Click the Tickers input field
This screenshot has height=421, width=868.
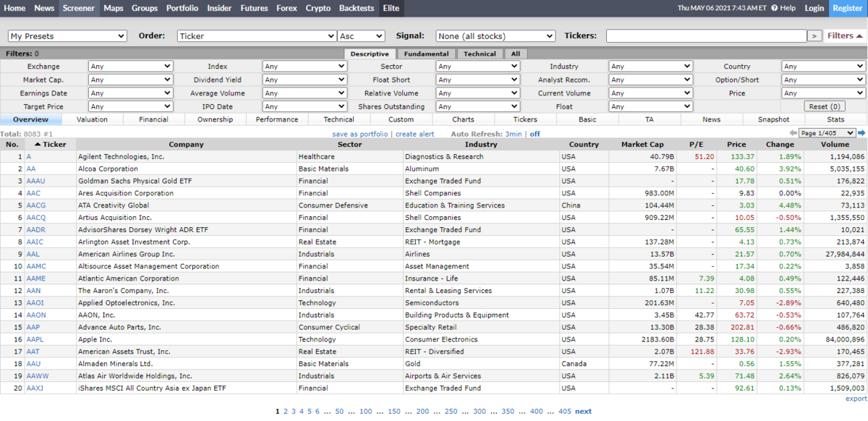(706, 36)
